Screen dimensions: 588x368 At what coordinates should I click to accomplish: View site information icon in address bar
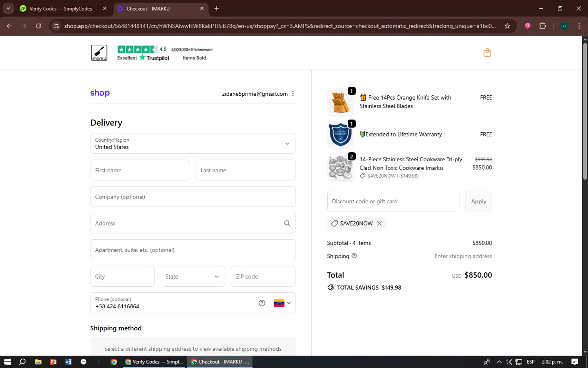point(56,26)
